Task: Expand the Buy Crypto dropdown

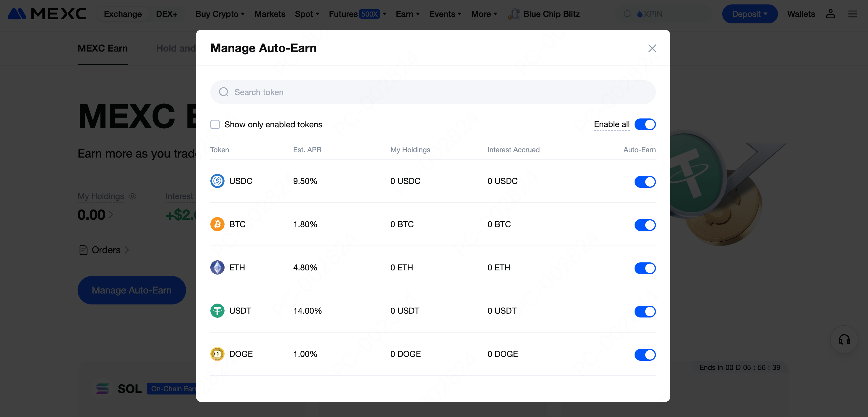Action: point(220,14)
